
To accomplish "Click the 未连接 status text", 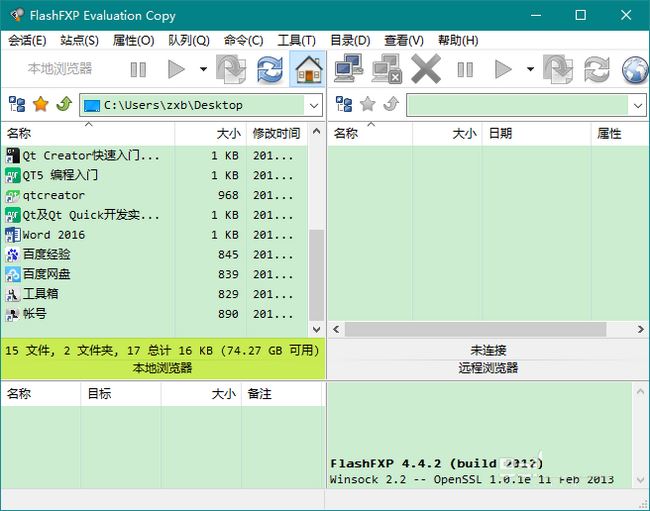I will coord(488,350).
